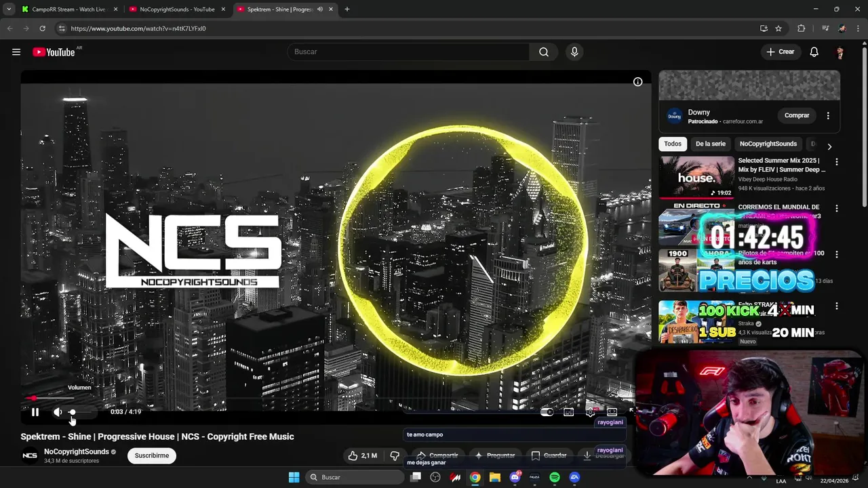Open YouTube notifications bell

coord(814,52)
